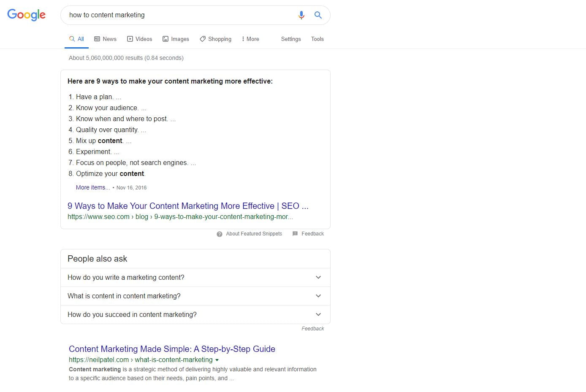Switch to the Images tab

click(x=176, y=39)
